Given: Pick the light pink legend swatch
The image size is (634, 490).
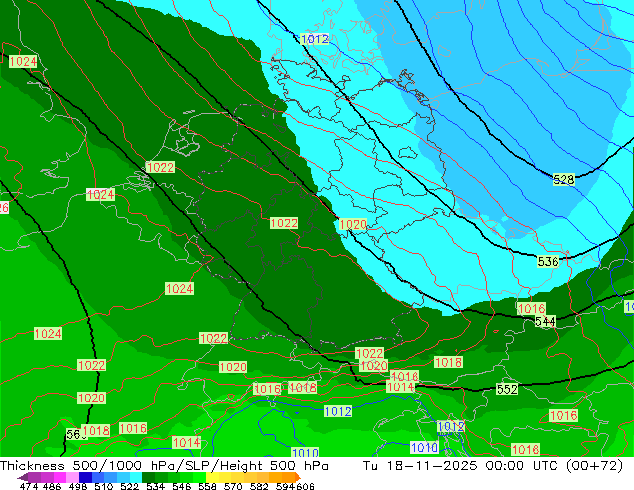Looking at the screenshot, I should tap(72, 477).
